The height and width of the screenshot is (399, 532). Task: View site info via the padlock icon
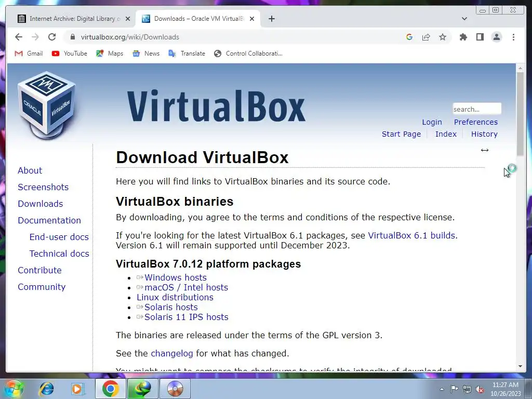(x=72, y=37)
